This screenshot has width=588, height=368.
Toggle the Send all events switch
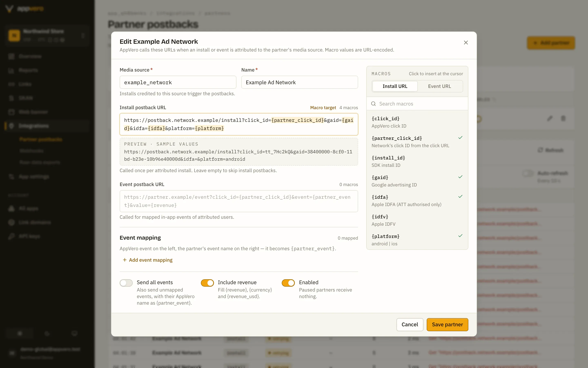click(x=126, y=283)
